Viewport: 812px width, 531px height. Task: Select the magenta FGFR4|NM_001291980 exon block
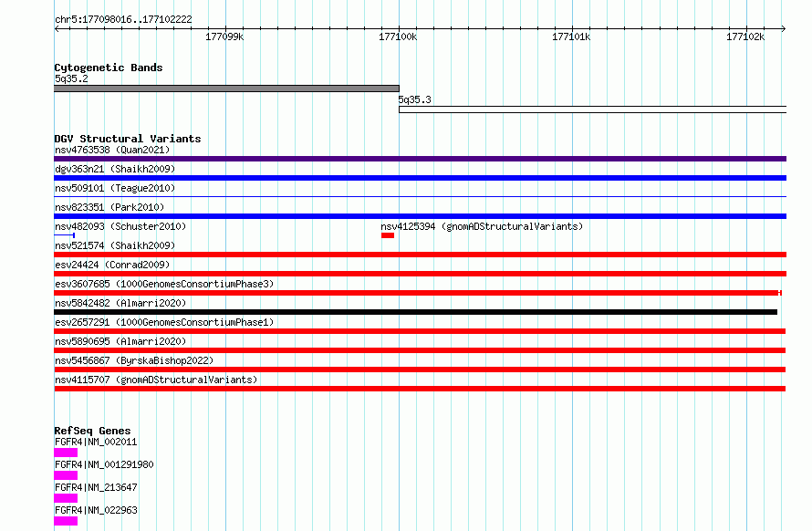coord(66,475)
